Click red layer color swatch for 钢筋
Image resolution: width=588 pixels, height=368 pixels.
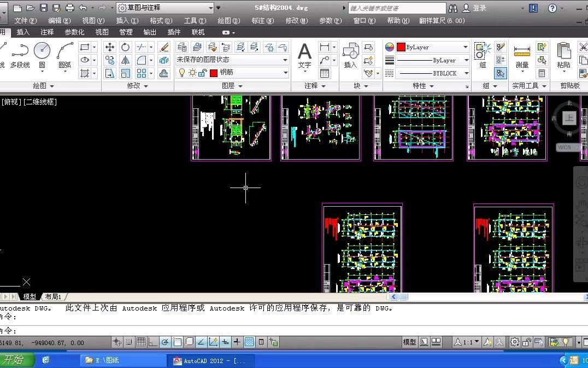[214, 73]
